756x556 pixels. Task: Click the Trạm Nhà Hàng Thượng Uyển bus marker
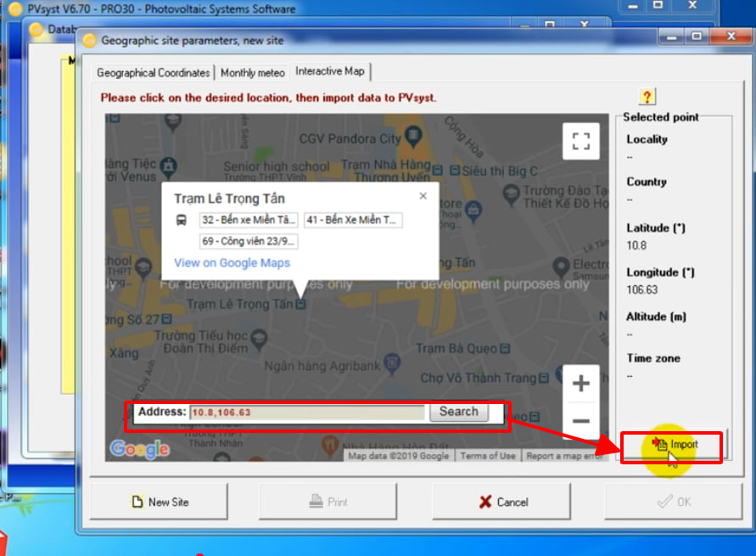click(x=437, y=171)
